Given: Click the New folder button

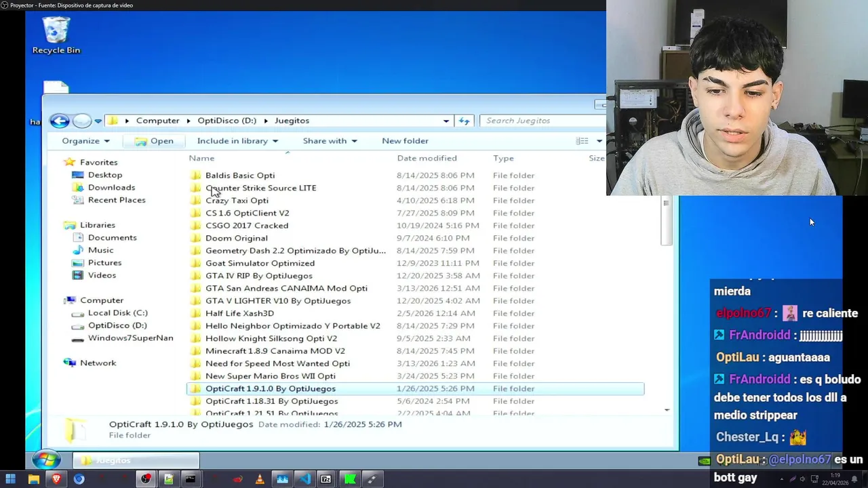Looking at the screenshot, I should [x=405, y=141].
